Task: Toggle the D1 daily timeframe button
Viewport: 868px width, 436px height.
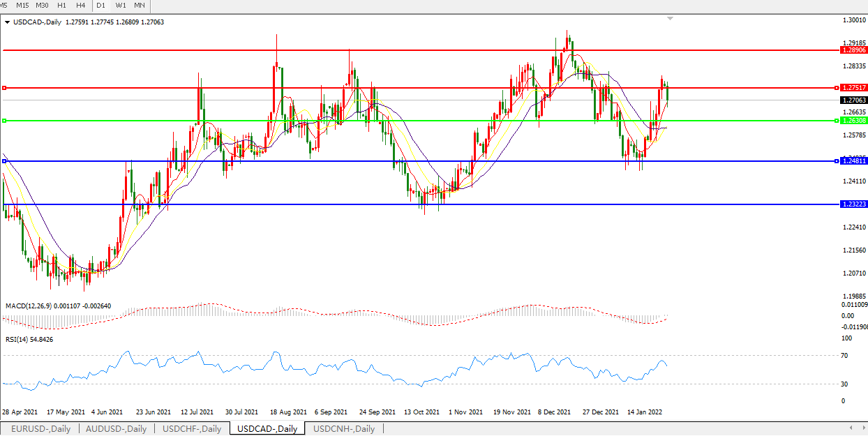Action: (101, 5)
